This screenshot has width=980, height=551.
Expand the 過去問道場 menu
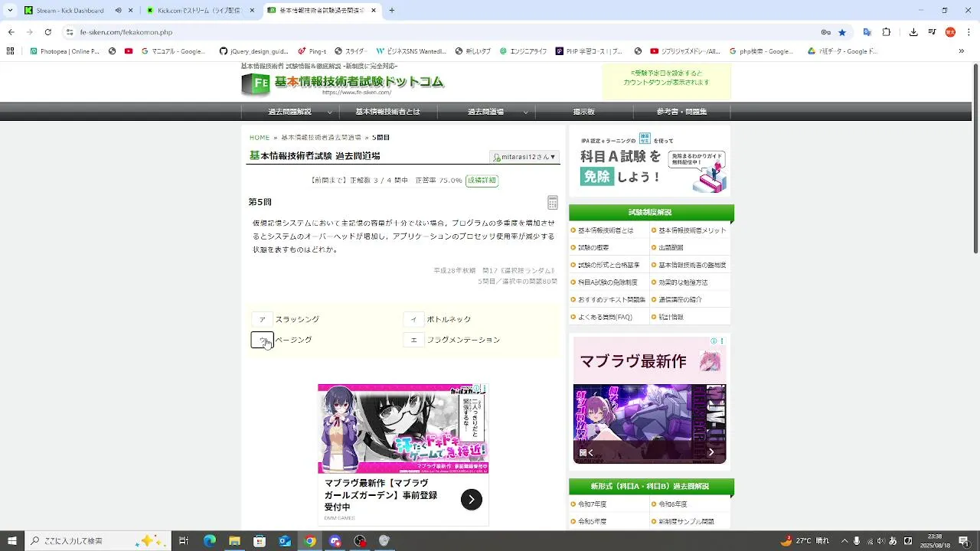coord(485,112)
